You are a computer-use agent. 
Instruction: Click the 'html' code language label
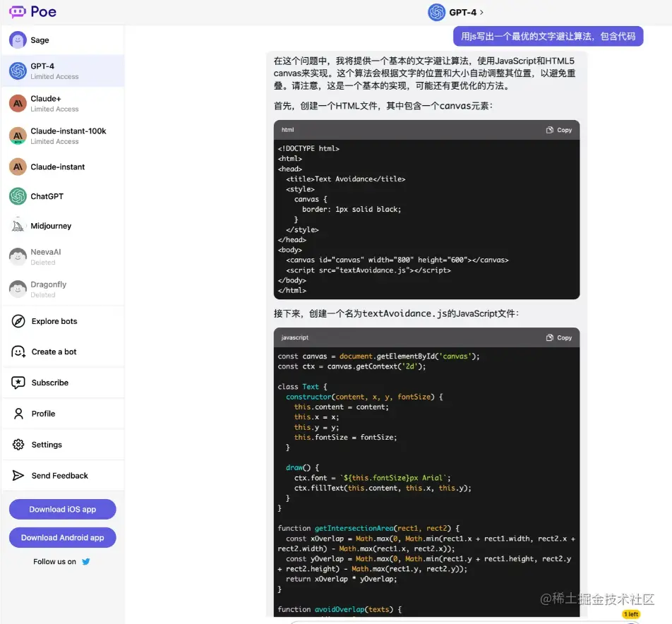coord(287,130)
